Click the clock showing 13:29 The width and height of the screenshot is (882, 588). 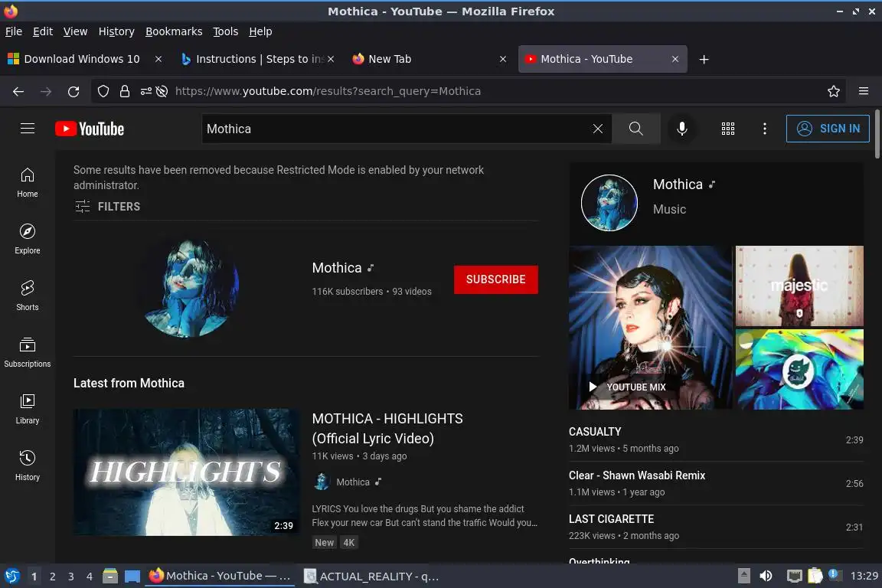click(864, 577)
